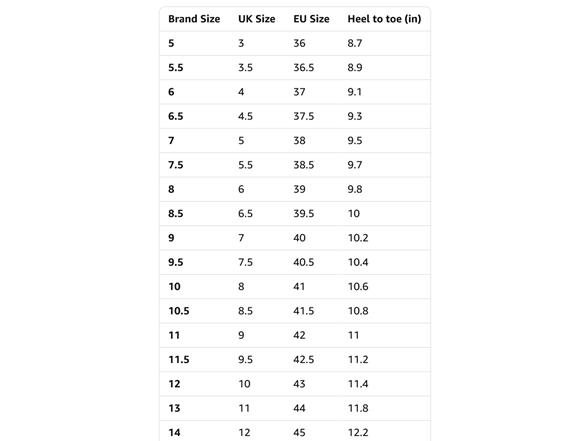Click the heel to toe 11.4 value
The image size is (588, 441).
358,384
